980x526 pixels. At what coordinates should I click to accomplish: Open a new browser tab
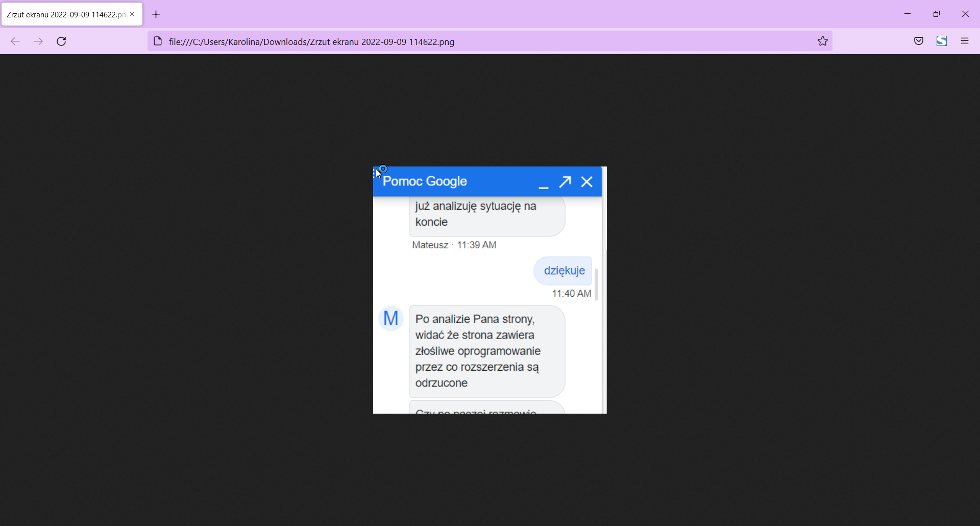tap(156, 14)
